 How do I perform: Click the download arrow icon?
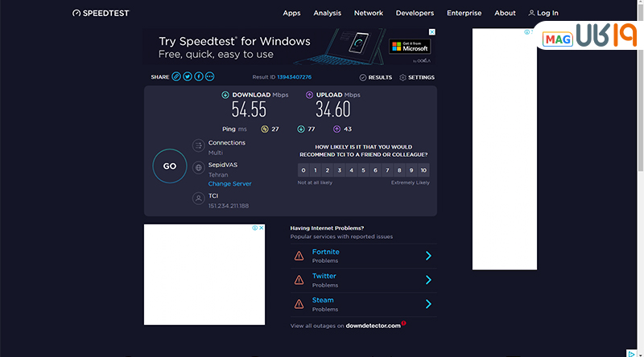(225, 95)
